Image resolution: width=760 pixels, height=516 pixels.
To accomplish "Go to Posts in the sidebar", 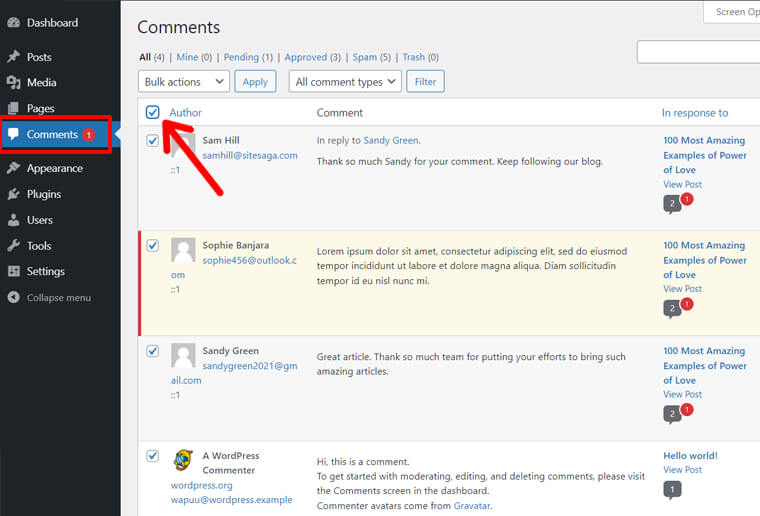I will 39,57.
